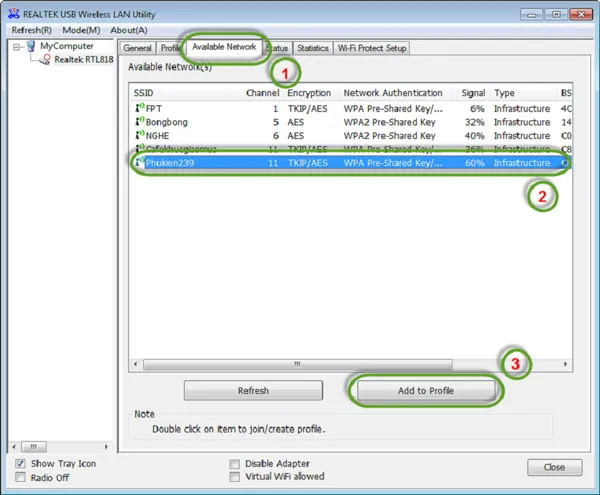600x495 pixels.
Task: Switch to the Statistics tab
Action: [312, 48]
